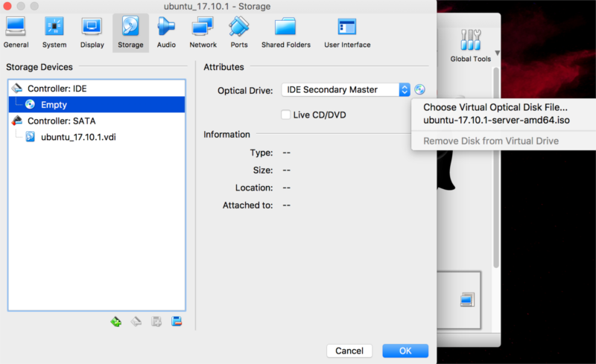Viewport: 596px width, 364px height.
Task: Open the Optical Drive IDE Secondary Master dropdown
Action: tap(346, 90)
